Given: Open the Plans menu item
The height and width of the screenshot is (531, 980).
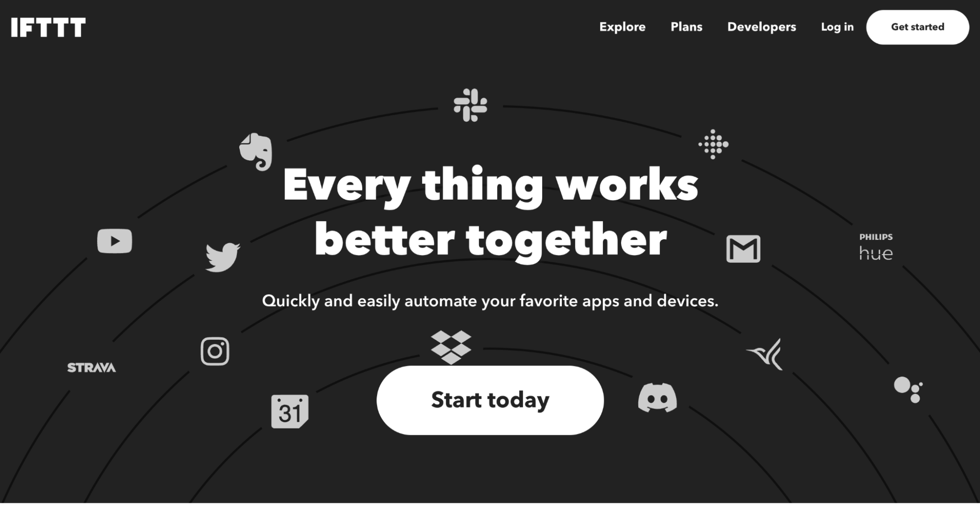Looking at the screenshot, I should [x=686, y=27].
